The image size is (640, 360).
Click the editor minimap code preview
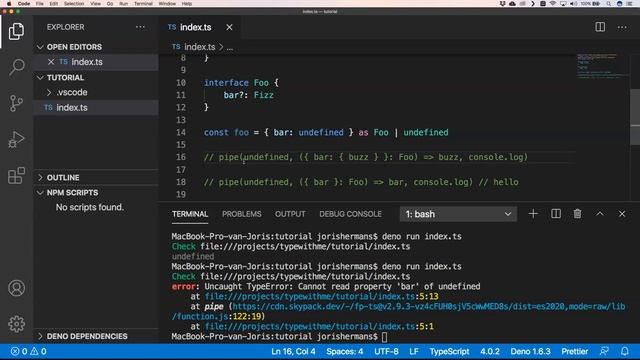point(602,66)
